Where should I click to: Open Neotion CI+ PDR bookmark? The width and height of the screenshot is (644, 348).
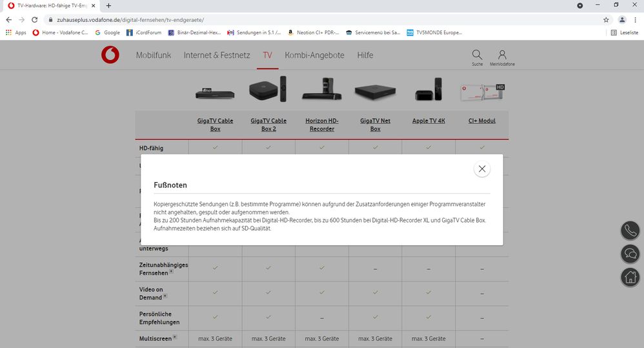(314, 32)
